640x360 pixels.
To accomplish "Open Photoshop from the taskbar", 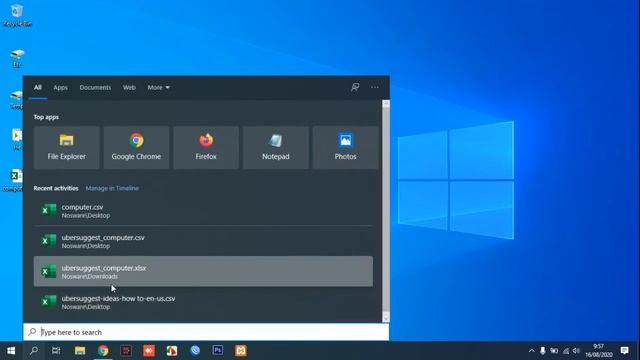I will (218, 351).
